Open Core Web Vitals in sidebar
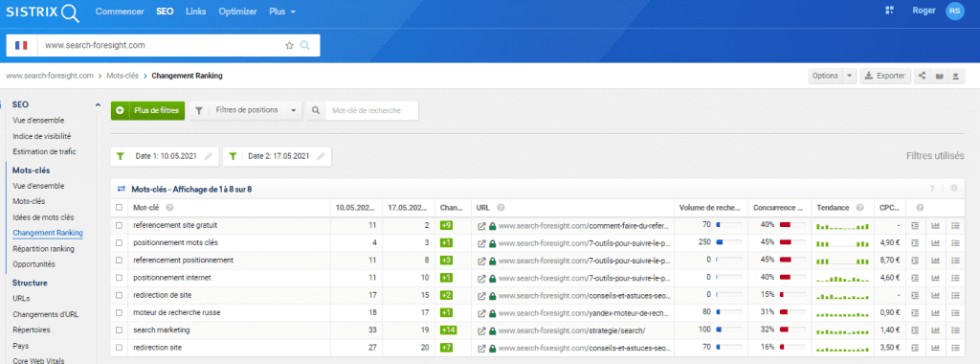This screenshot has width=980, height=364. (x=38, y=360)
